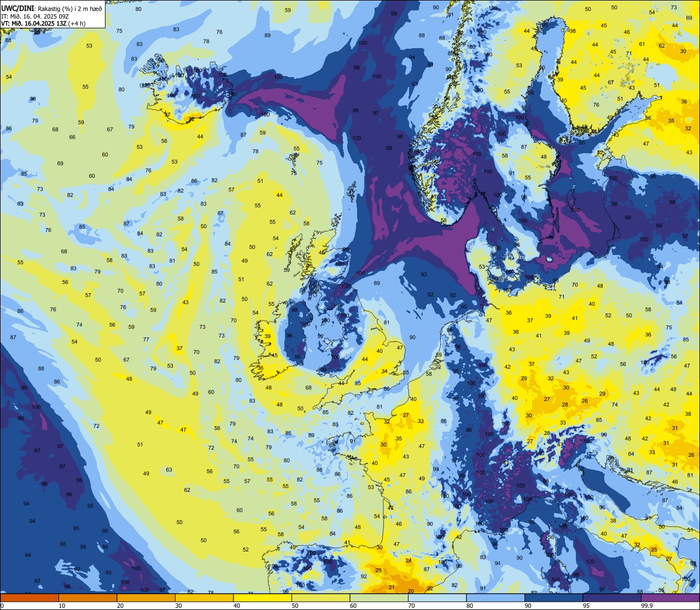This screenshot has width=700, height=610.
Task: Pick the bright yellow 40–50 legend swatch
Action: point(262,597)
